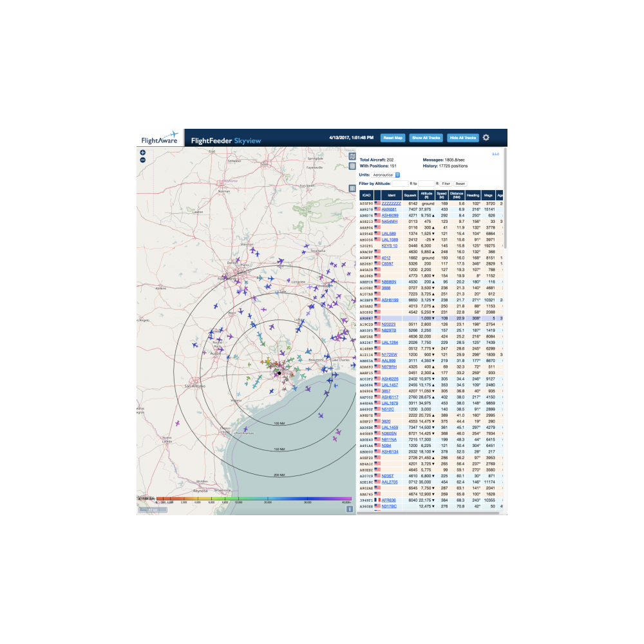Screen dimensions: 644x644
Task: Open the map layer selector icon
Action: [x=352, y=156]
